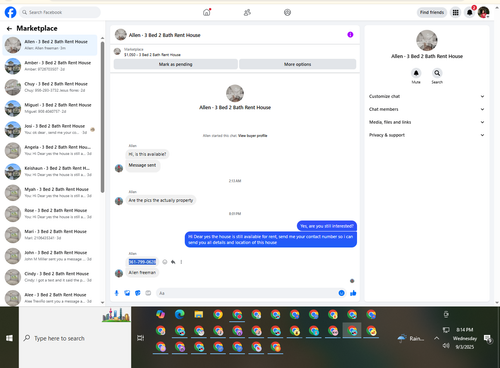Open the Allen conversation in list
Screen dimensions: 500x368
pos(50,45)
